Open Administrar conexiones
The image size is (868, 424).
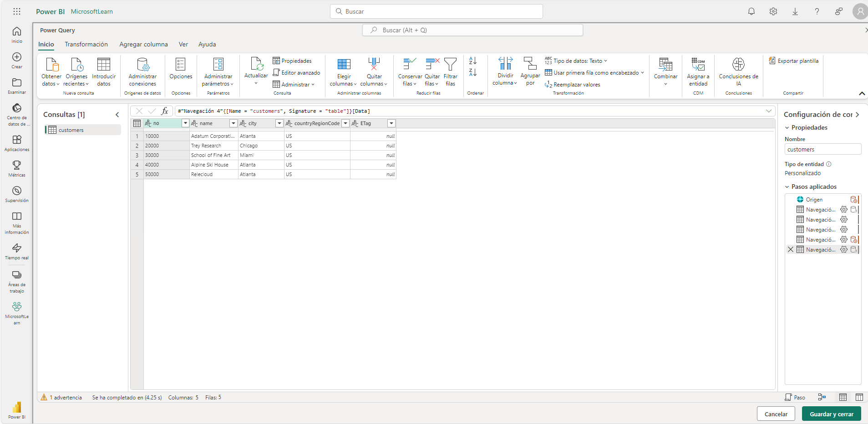(x=142, y=71)
